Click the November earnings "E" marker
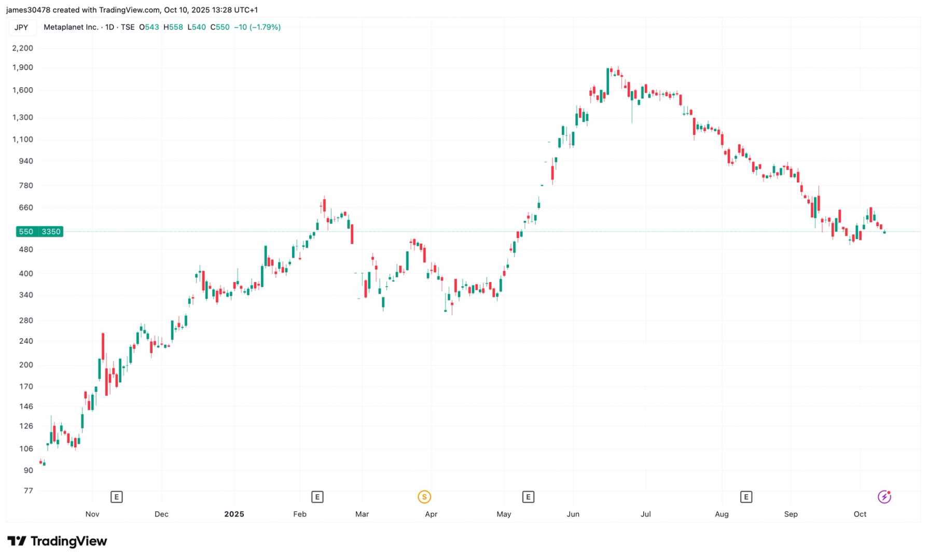Screen dimensions: 927x560 coord(116,496)
